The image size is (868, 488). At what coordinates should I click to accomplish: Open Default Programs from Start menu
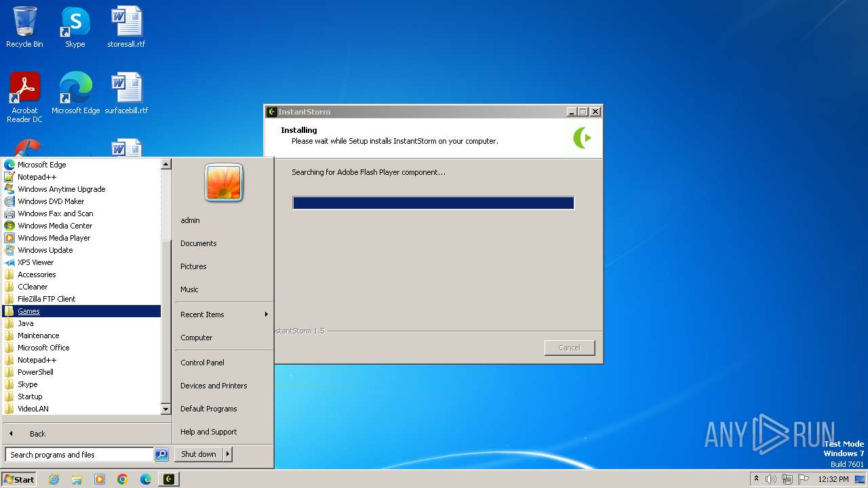pyautogui.click(x=224, y=409)
